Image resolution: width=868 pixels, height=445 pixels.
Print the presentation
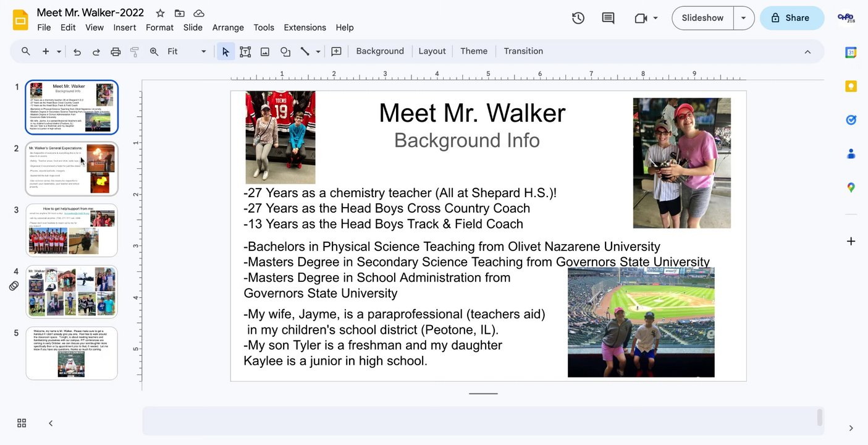pyautogui.click(x=116, y=51)
